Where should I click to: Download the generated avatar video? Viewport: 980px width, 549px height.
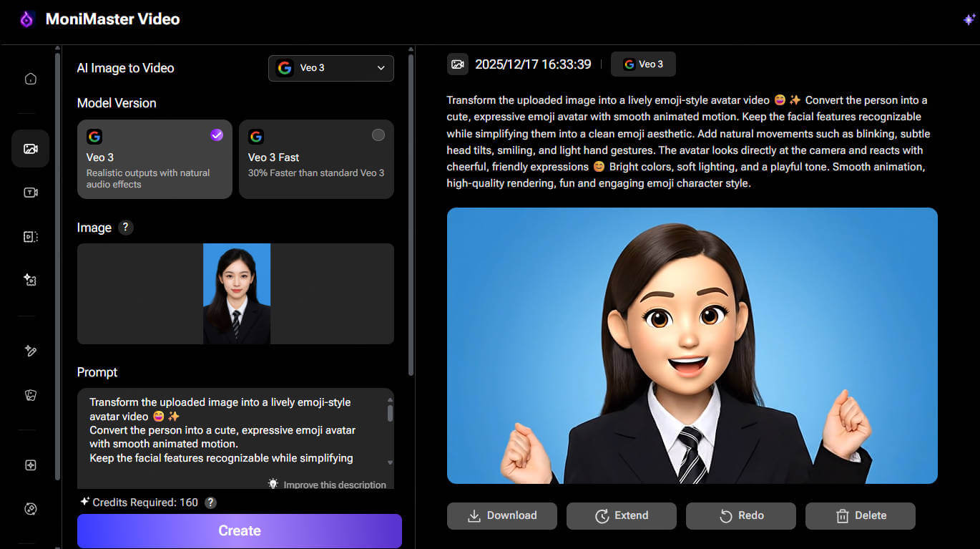(501, 515)
